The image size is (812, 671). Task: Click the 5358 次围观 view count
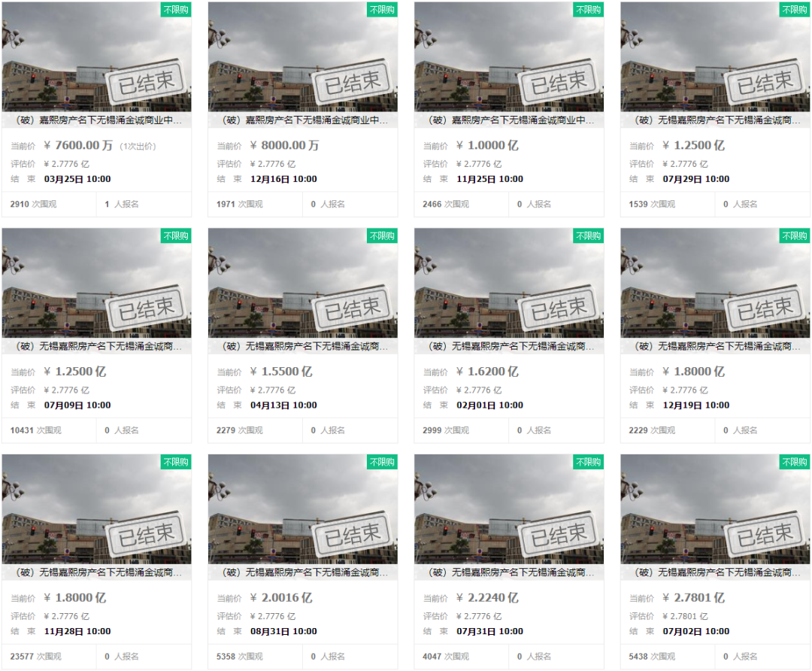click(x=239, y=657)
